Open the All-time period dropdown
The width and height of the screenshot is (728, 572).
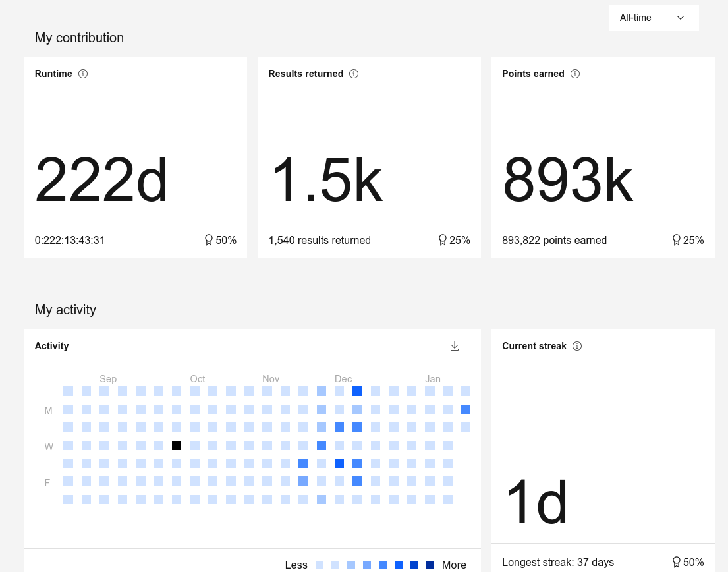pos(654,18)
